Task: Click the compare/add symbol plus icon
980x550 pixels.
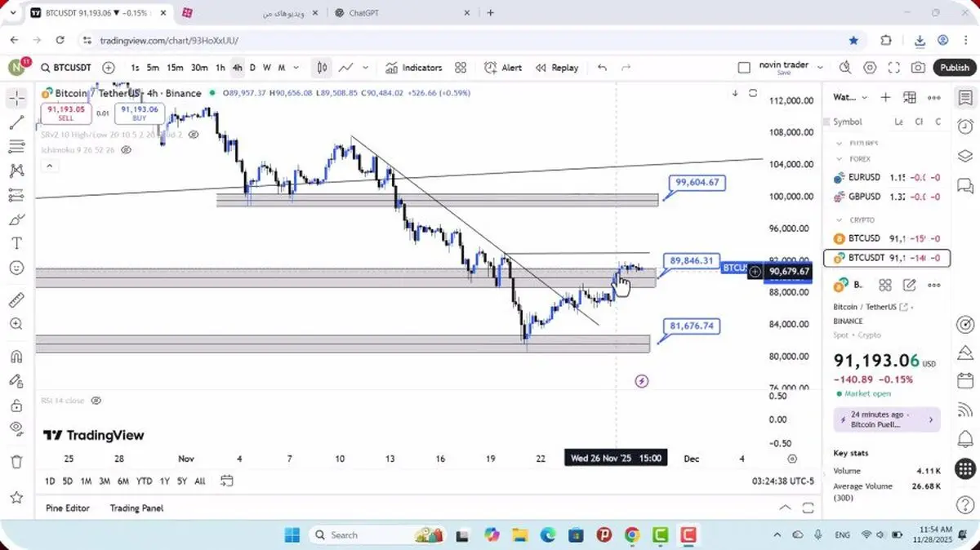Action: click(x=109, y=68)
